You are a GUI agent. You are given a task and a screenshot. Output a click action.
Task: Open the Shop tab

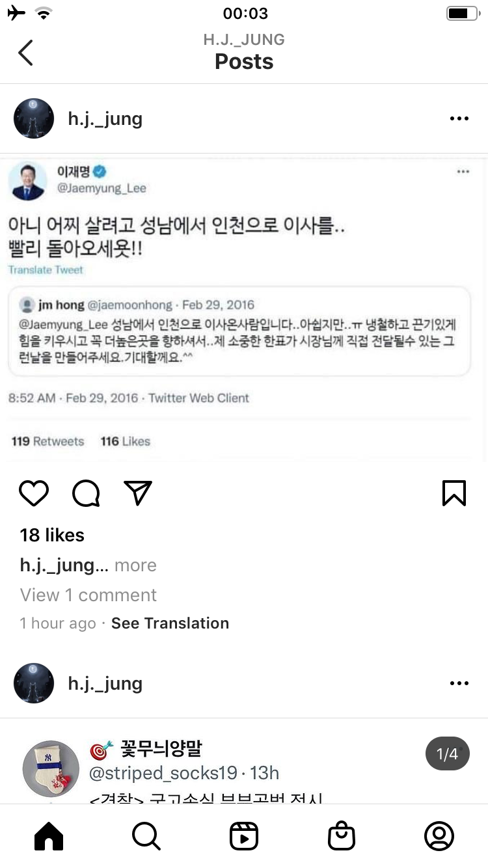pyautogui.click(x=342, y=836)
